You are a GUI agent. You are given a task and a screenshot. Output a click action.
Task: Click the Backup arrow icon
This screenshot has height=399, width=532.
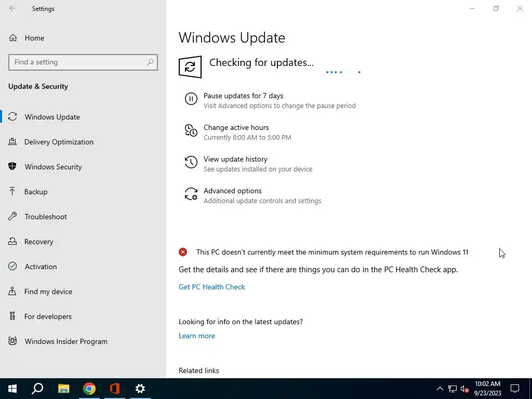click(12, 192)
